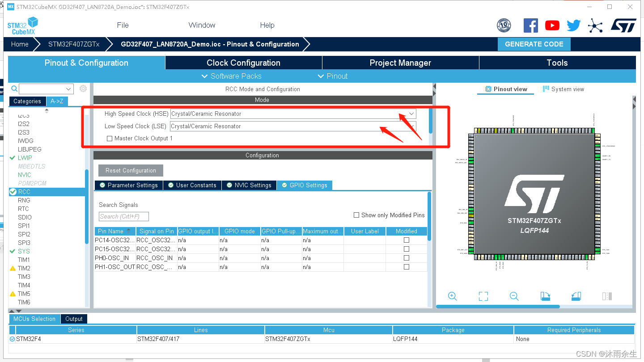Open the Low Speed Clock (LSE) dropdown
This screenshot has height=362, width=644.
click(x=293, y=126)
